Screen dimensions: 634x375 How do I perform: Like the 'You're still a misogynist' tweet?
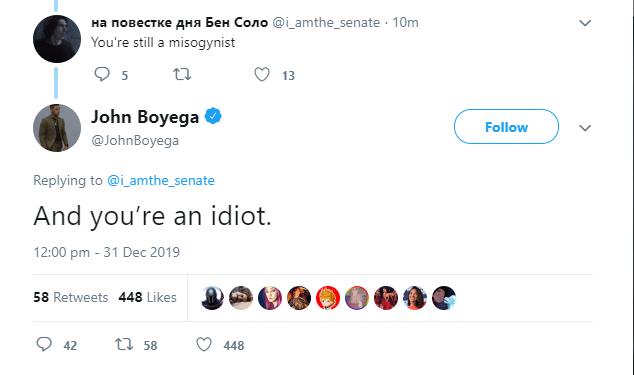[x=262, y=74]
